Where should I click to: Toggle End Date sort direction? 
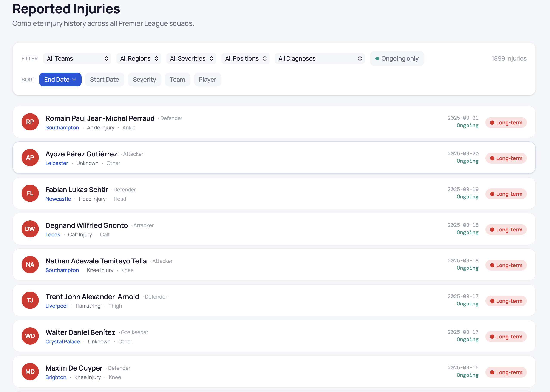60,80
